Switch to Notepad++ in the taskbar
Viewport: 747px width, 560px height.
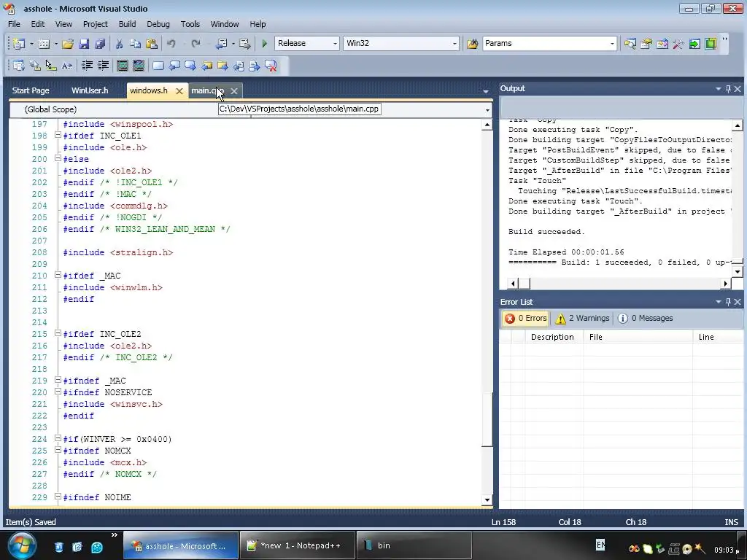coord(298,545)
